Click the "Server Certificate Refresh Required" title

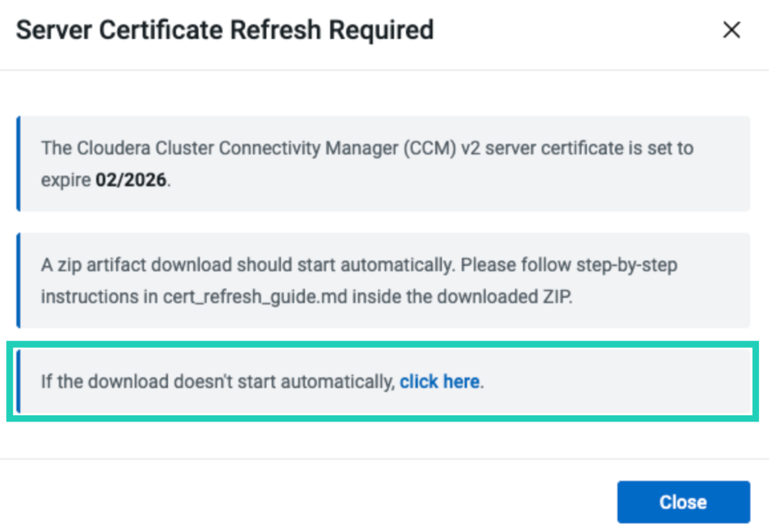point(224,30)
